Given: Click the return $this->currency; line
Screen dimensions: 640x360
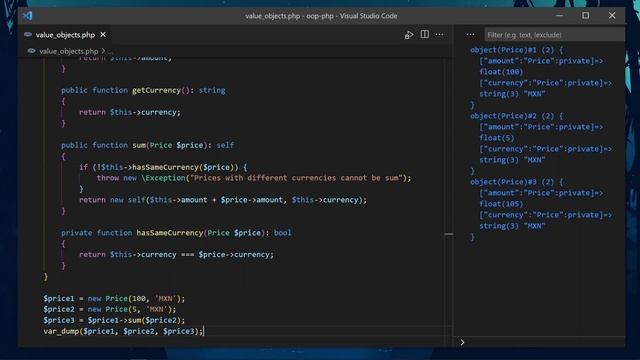Looking at the screenshot, I should click(130, 112).
